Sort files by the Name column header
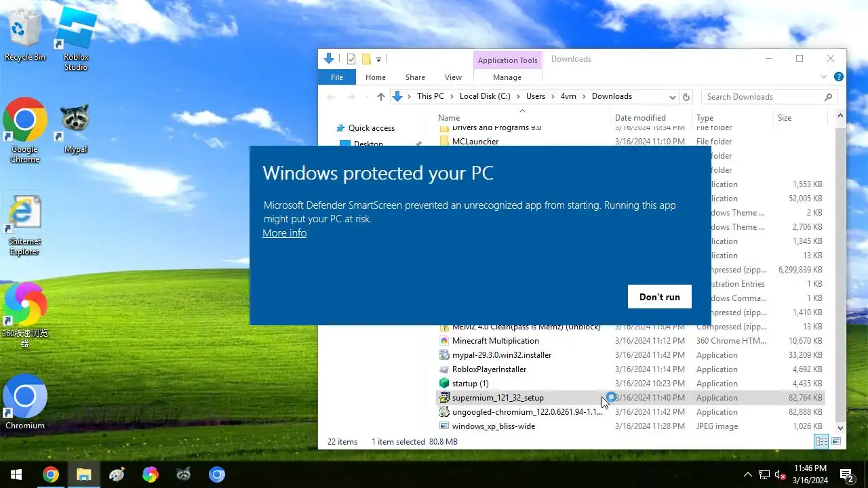The image size is (868, 488). click(x=522, y=117)
